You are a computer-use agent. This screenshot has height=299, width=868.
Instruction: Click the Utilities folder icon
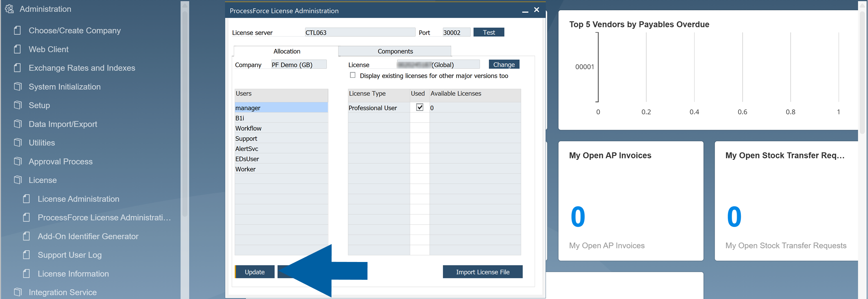pyautogui.click(x=18, y=142)
